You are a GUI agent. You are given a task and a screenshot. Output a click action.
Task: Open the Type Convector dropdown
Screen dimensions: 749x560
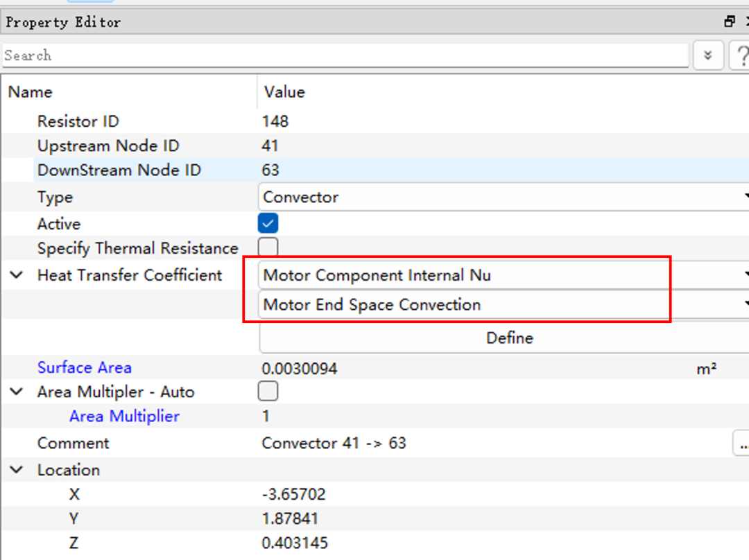point(503,197)
